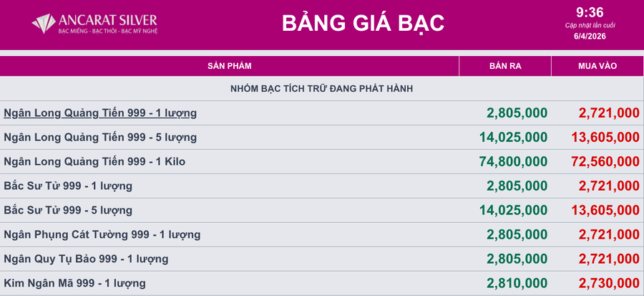The image size is (644, 296).
Task: Click the Ancarat Silver diamond logo icon
Action: pyautogui.click(x=44, y=24)
